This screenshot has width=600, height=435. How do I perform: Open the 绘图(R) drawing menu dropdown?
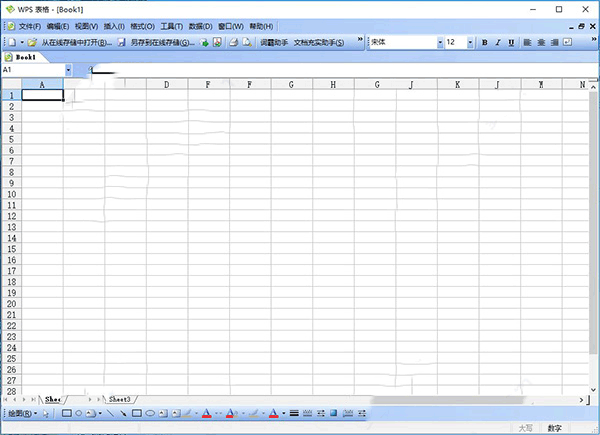pos(23,413)
